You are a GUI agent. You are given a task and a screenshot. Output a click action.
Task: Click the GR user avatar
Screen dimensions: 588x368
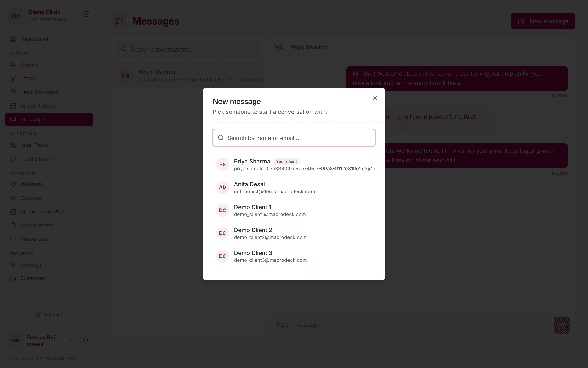click(16, 340)
